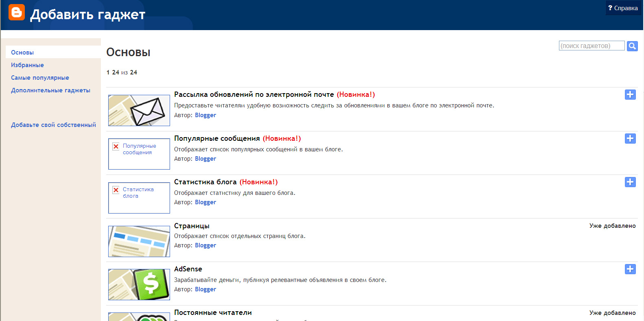Click the Страницы description text
This screenshot has width=644, height=321.
[x=240, y=236]
